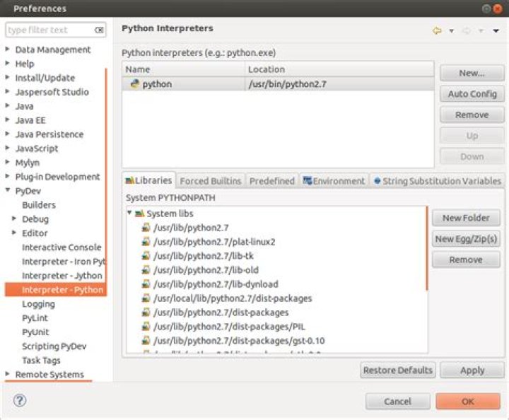Click icon beside /usr/lib/python2.7/lib-old
Viewport: 509px width, 420px height.
[x=146, y=269]
